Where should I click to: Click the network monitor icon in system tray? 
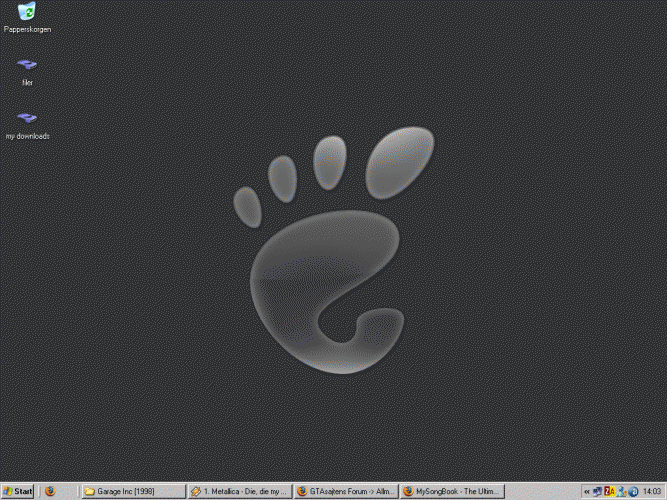click(x=597, y=492)
